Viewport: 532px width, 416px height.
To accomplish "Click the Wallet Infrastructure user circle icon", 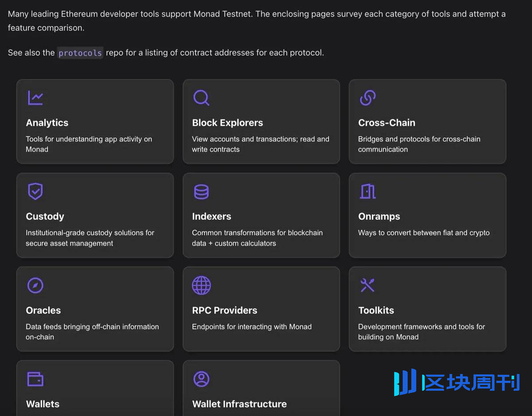I will point(201,379).
